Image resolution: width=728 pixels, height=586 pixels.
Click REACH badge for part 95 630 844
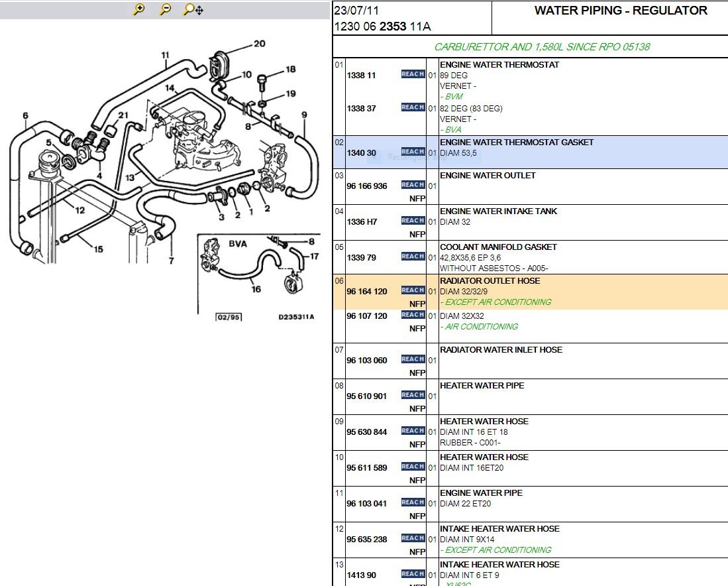tap(413, 430)
